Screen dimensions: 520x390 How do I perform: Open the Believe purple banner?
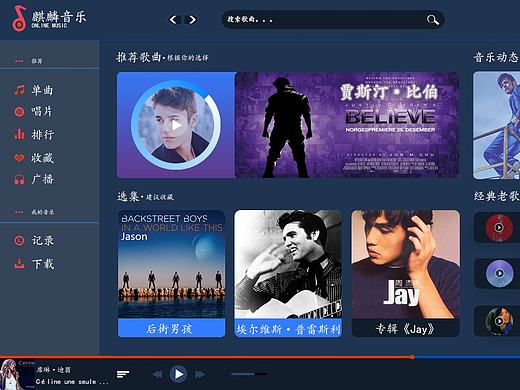point(347,125)
